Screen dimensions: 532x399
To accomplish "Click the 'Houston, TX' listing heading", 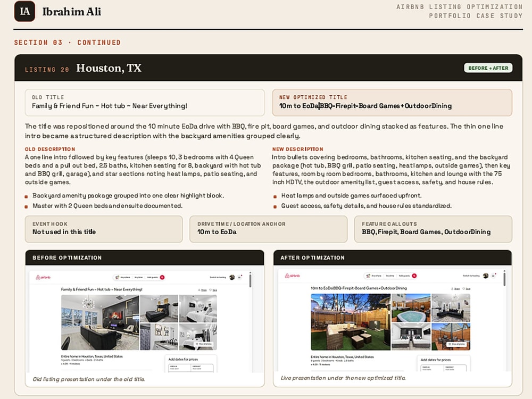I will (109, 68).
